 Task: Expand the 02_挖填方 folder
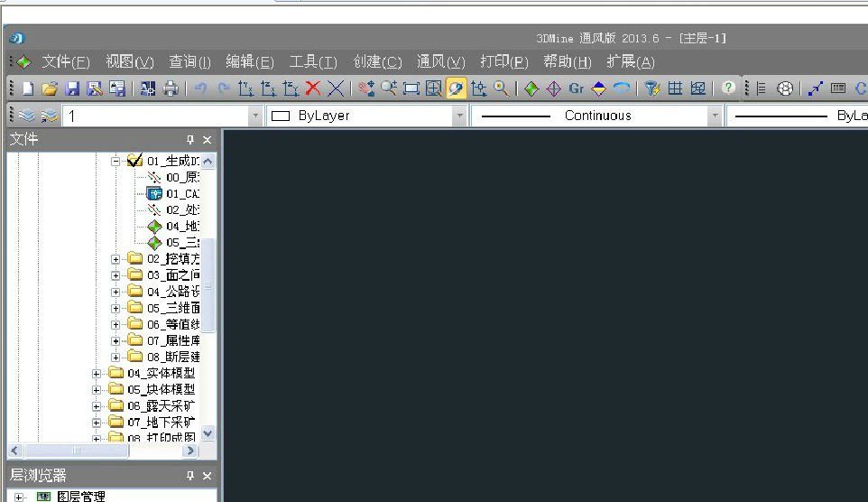[x=115, y=259]
